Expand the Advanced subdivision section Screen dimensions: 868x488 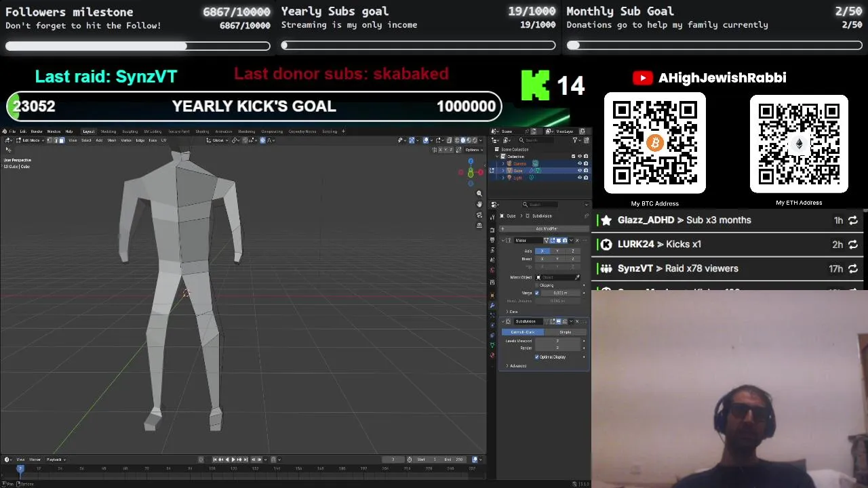517,366
